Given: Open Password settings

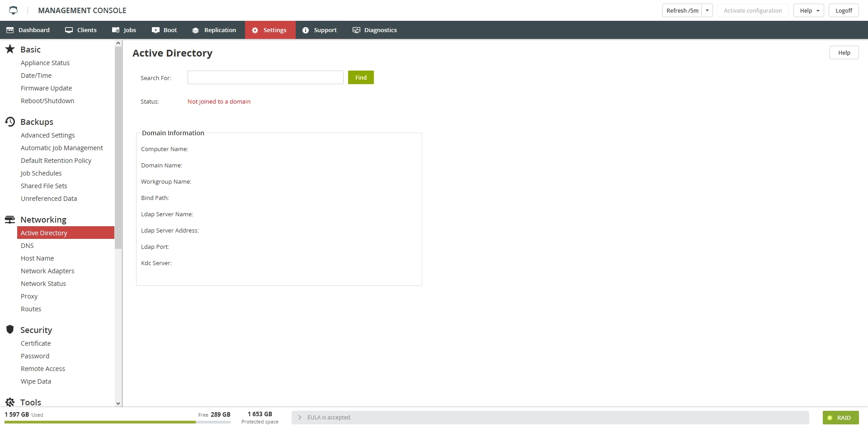Looking at the screenshot, I should [35, 356].
